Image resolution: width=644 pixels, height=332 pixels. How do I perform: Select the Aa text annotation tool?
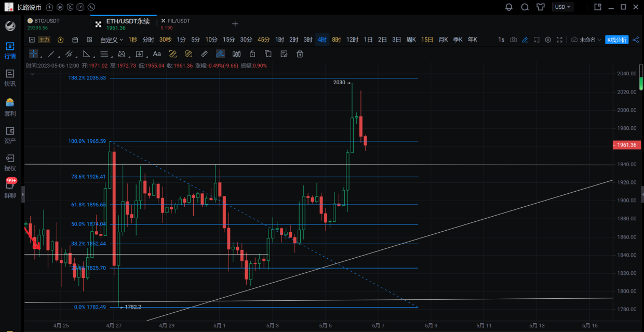pyautogui.click(x=157, y=54)
